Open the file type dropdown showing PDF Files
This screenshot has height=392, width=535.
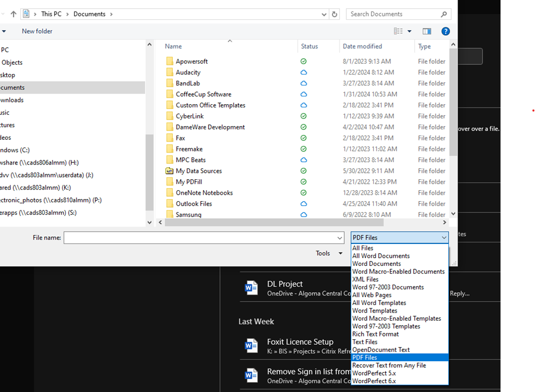[399, 237]
